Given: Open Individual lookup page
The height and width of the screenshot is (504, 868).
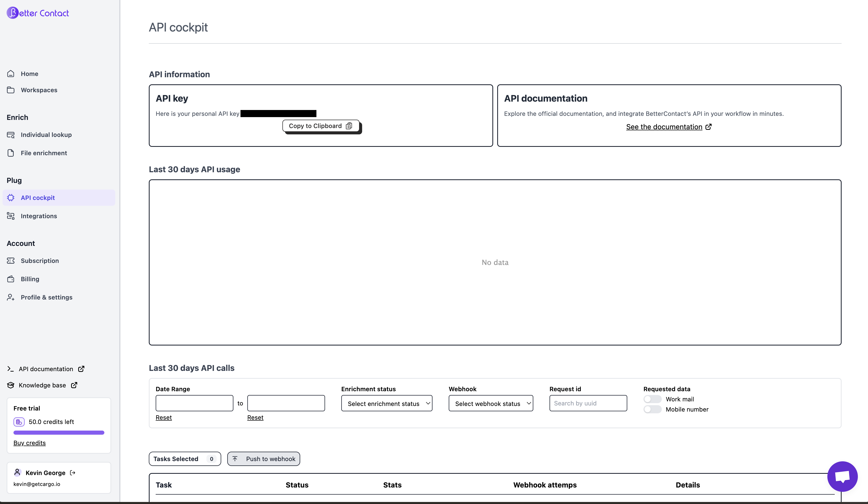Looking at the screenshot, I should 59,135.
